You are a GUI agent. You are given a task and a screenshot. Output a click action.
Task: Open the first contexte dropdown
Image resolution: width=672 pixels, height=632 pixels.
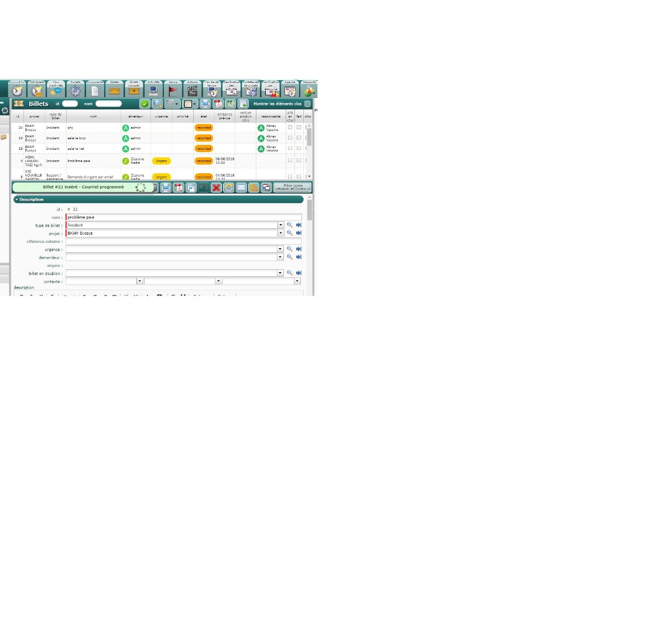coord(140,281)
